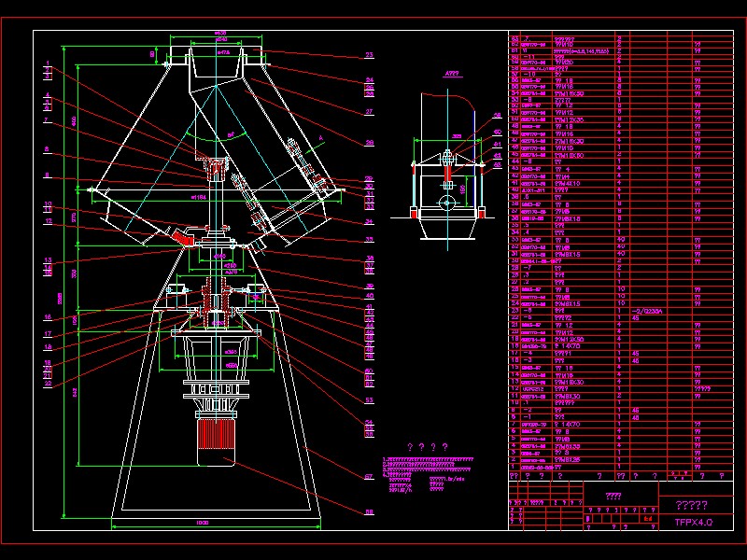
Task: Select callout 60 next to detail view
Action: [498, 132]
